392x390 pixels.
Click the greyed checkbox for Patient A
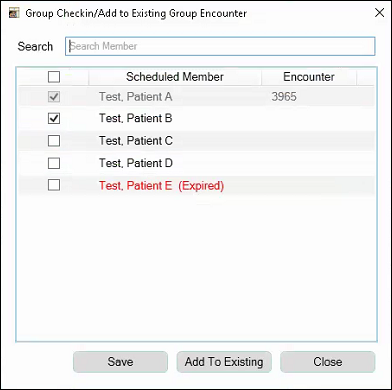[54, 97]
